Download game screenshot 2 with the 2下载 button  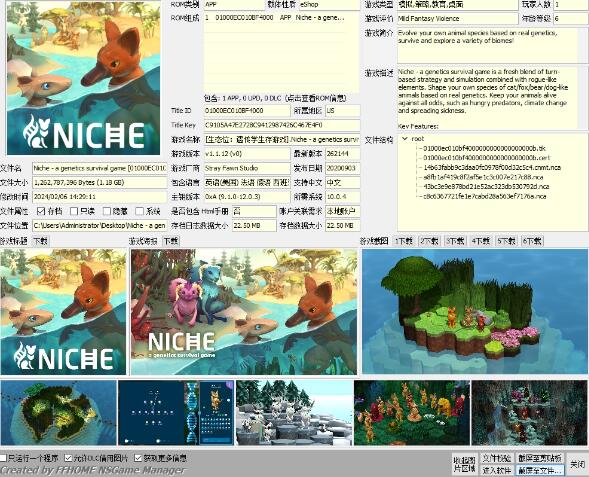429,241
